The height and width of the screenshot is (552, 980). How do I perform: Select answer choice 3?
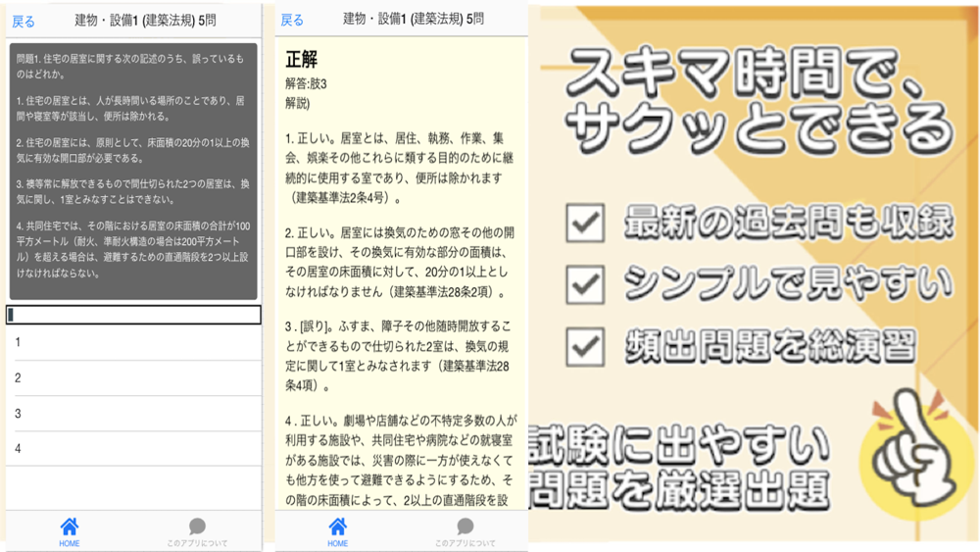[133, 413]
